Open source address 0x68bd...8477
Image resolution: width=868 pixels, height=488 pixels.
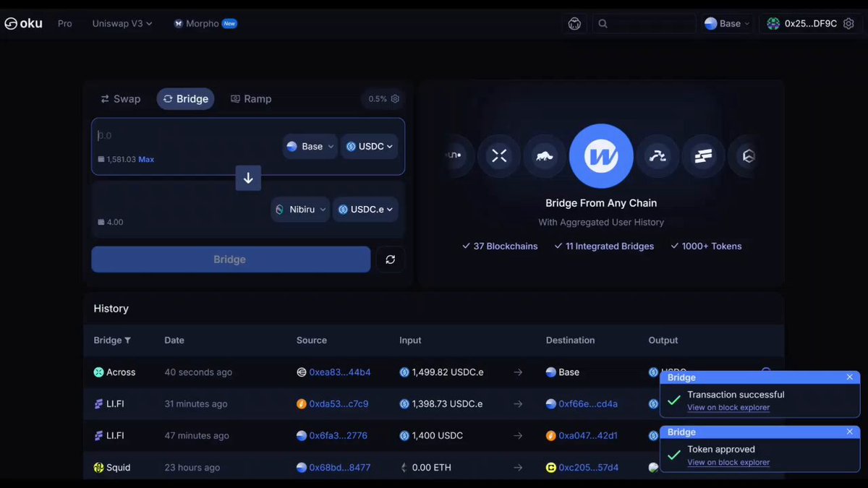pos(339,468)
